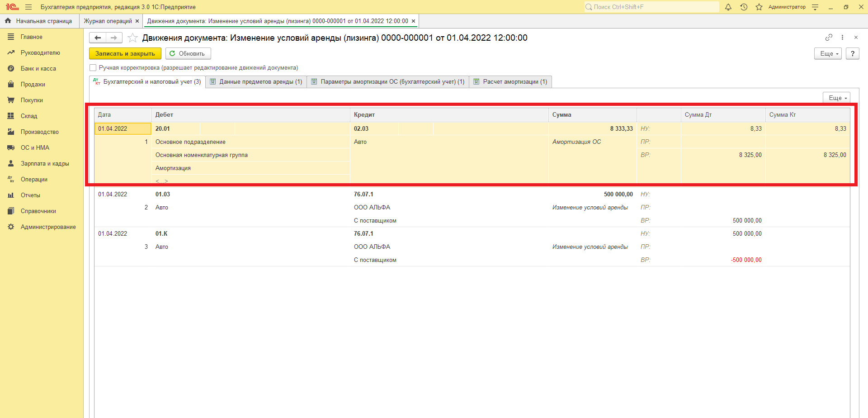Sort by the Сумма column header
The height and width of the screenshot is (418, 868).
[x=562, y=115]
